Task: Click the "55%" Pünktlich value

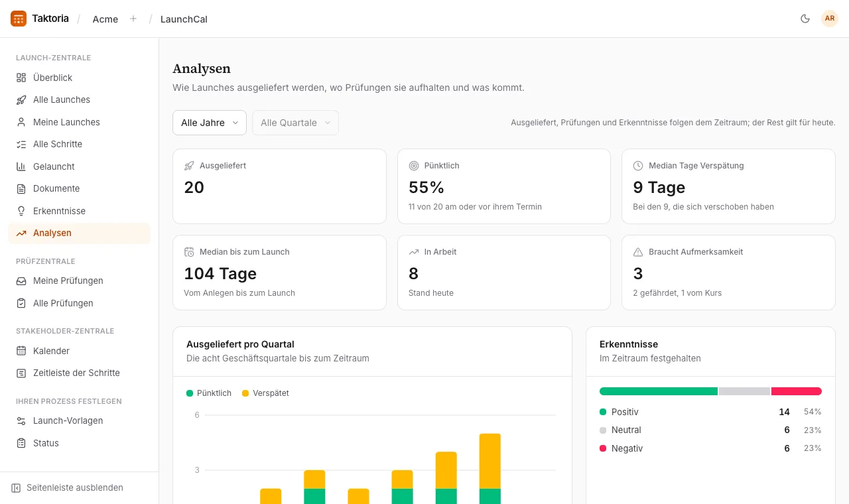Action: point(426,187)
